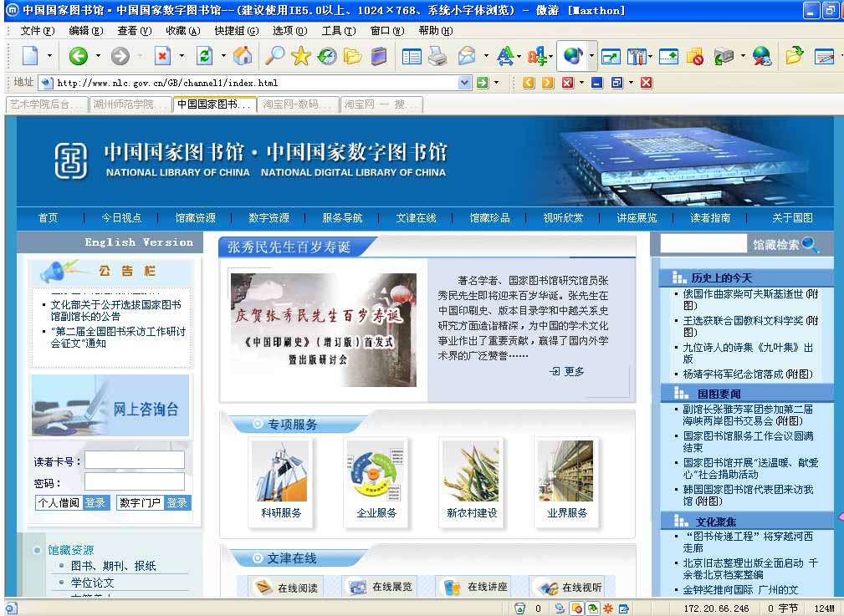Click the 馆藏检索 search button

coord(786,245)
